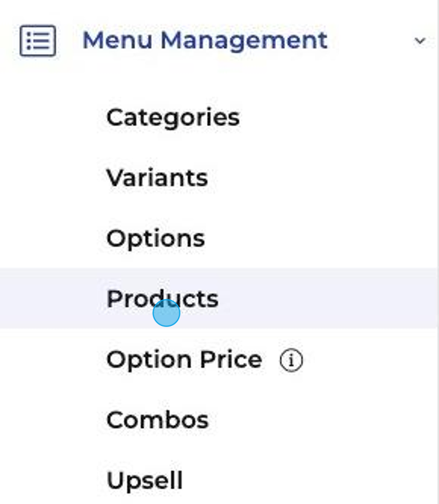Select the Upsell item below Combos
Viewport: 439px width, 504px height.
144,481
